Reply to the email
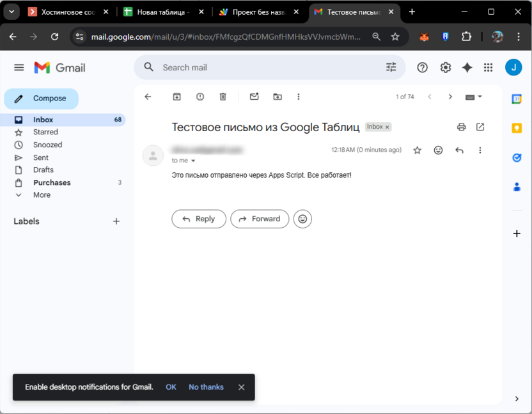The width and height of the screenshot is (532, 414). 198,219
